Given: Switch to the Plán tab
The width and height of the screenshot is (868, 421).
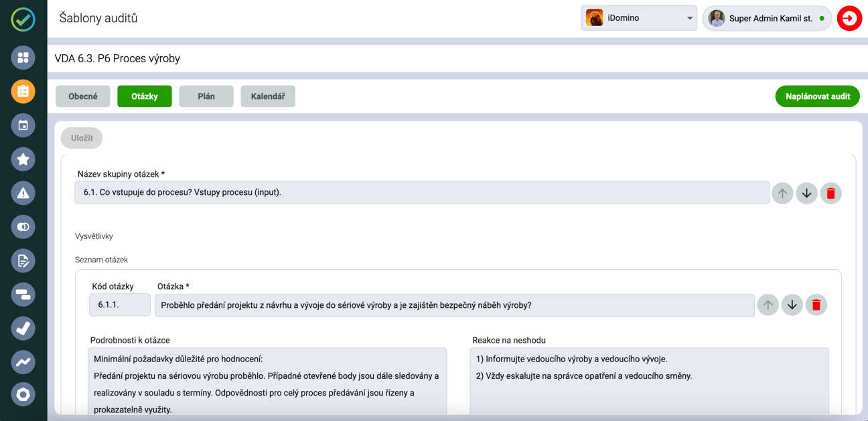Looking at the screenshot, I should click(x=206, y=96).
